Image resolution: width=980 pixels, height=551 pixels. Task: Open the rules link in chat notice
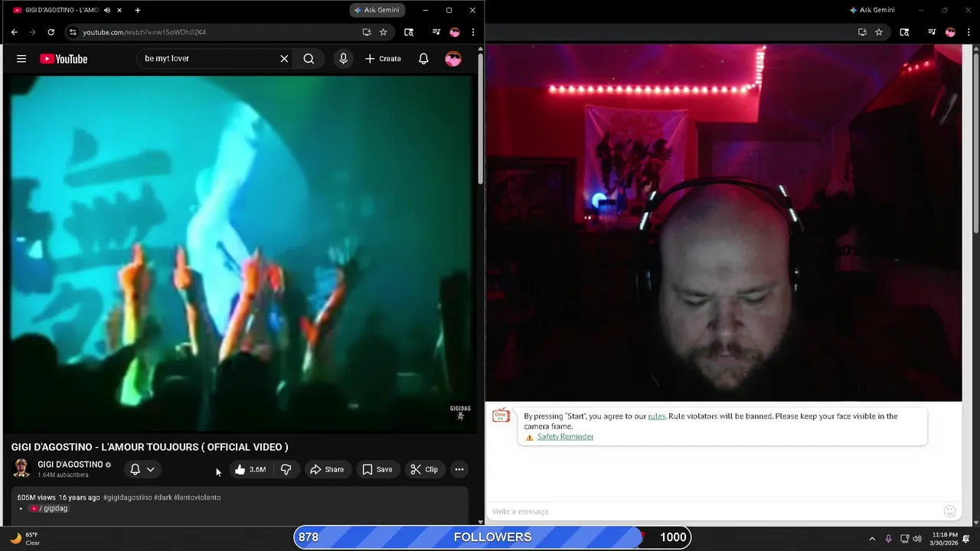click(x=657, y=416)
